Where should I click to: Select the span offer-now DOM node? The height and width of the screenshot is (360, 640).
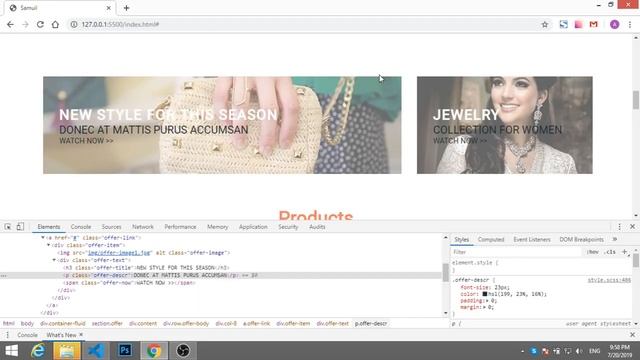pyautogui.click(x=129, y=283)
